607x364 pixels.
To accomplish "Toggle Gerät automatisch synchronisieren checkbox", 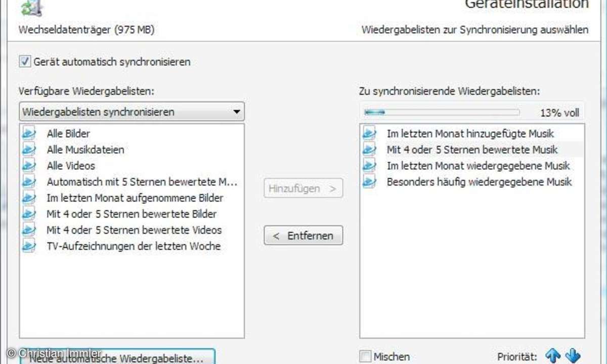I will (25, 62).
